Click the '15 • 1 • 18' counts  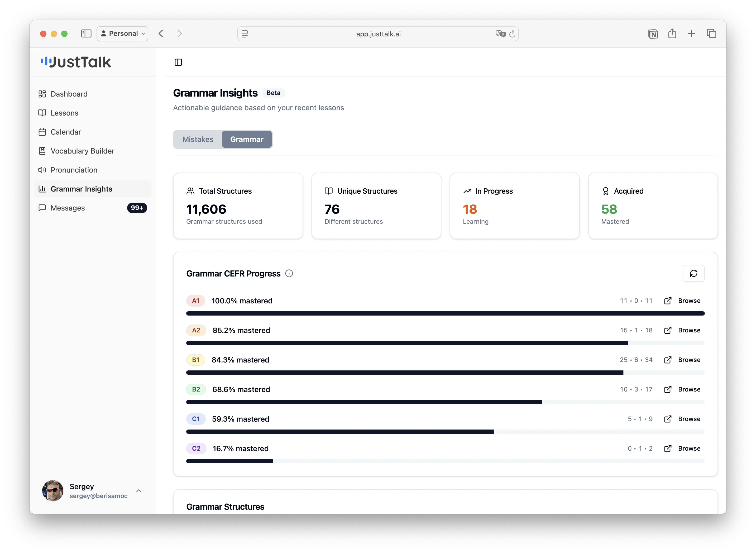[636, 330]
